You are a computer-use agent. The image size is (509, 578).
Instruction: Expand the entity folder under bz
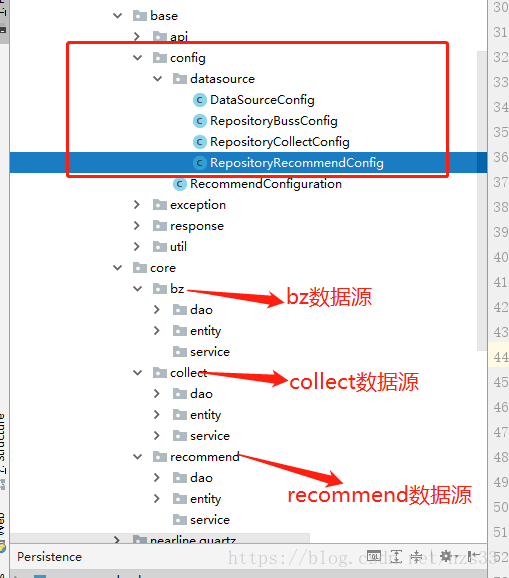coord(157,331)
